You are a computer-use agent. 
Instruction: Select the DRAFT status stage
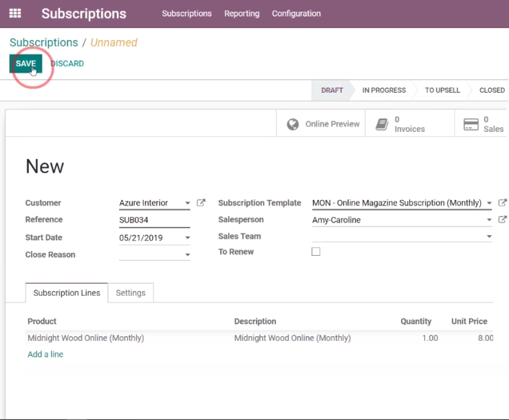(x=332, y=90)
